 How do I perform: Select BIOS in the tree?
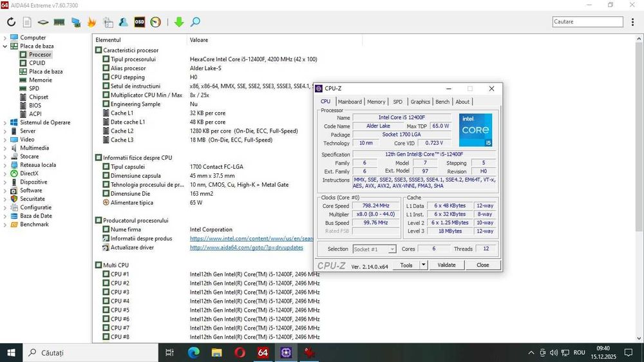coord(35,105)
